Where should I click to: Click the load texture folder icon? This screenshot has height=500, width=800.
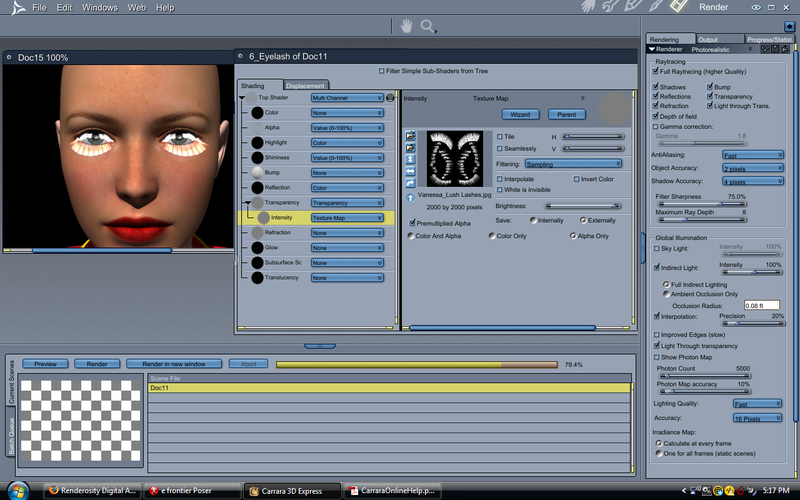[410, 135]
